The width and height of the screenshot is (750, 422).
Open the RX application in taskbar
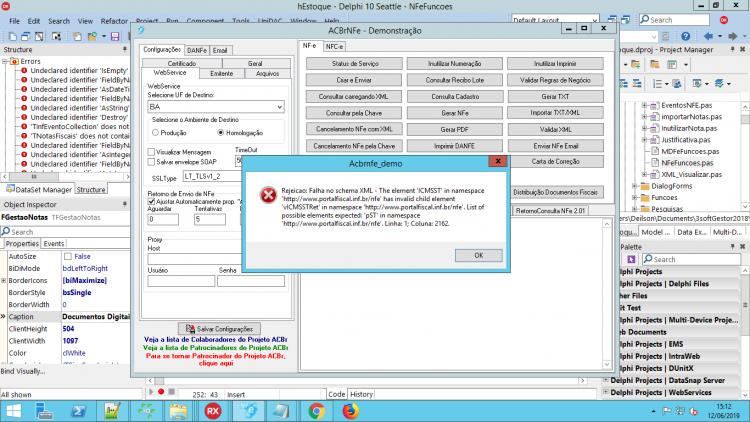[213, 411]
